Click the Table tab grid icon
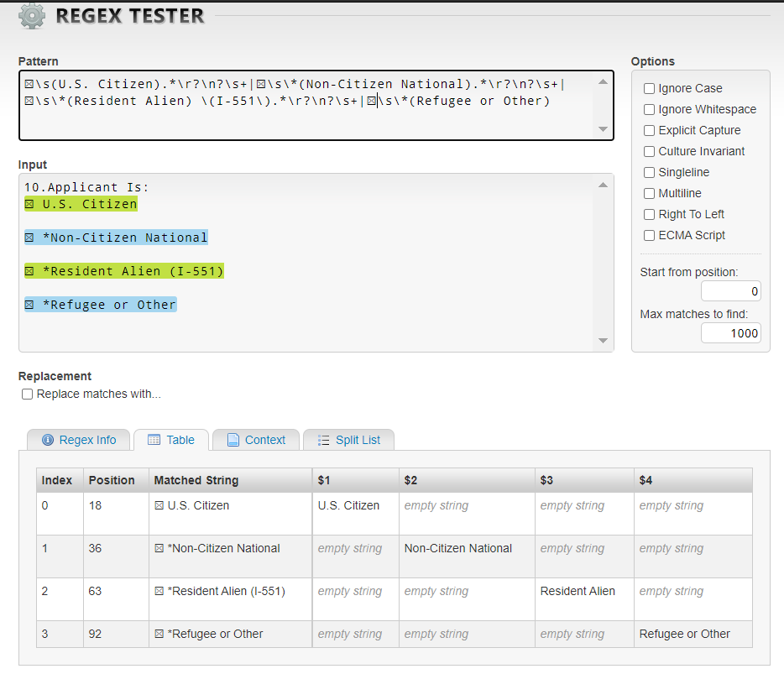 tap(154, 440)
